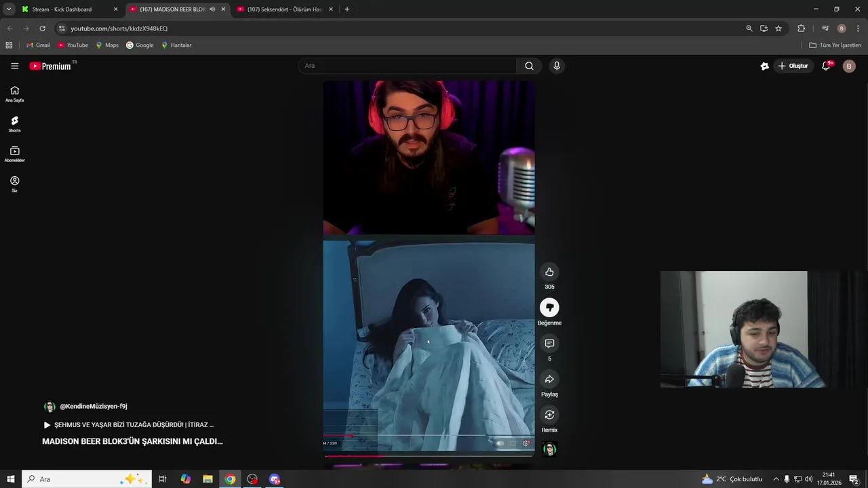
Task: Go to Ana Sayfa in sidebar
Action: pyautogui.click(x=14, y=94)
